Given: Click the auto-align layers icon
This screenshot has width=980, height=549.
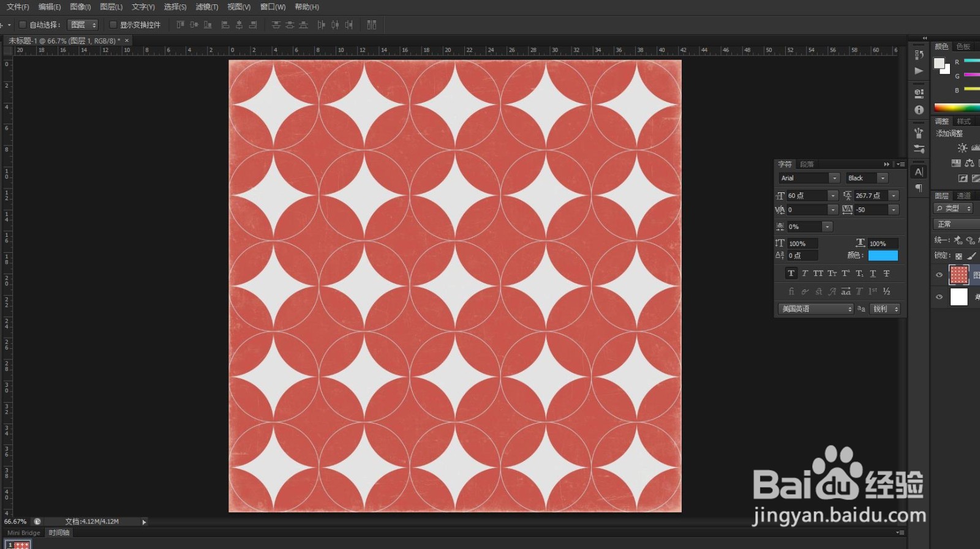Looking at the screenshot, I should [x=372, y=24].
